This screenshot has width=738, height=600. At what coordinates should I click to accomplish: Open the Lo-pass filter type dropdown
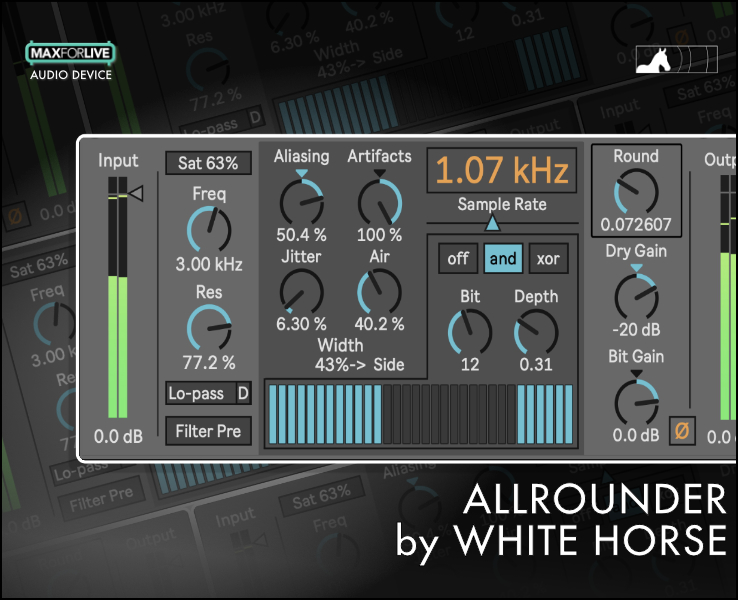208,393
